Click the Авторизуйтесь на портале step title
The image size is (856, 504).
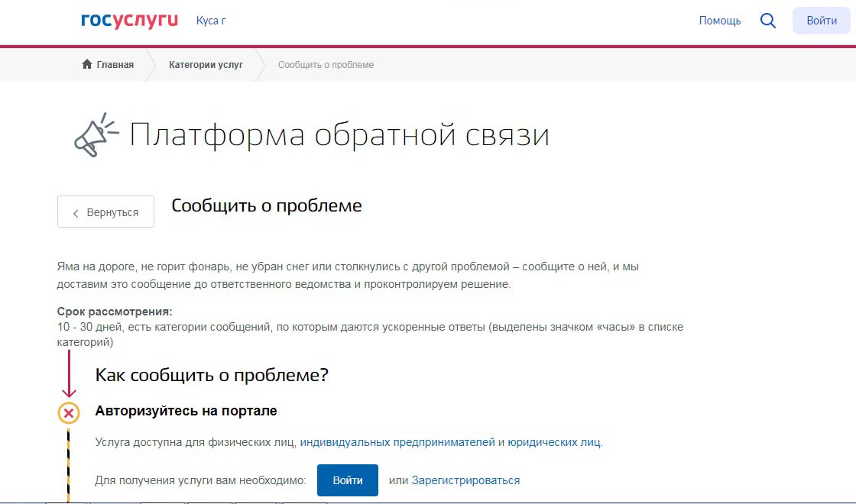pos(186,411)
